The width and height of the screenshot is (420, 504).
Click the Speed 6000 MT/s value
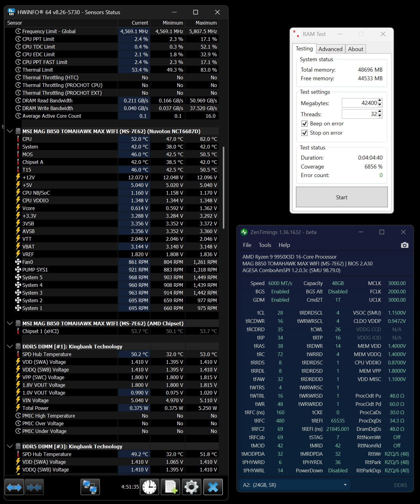(280, 283)
